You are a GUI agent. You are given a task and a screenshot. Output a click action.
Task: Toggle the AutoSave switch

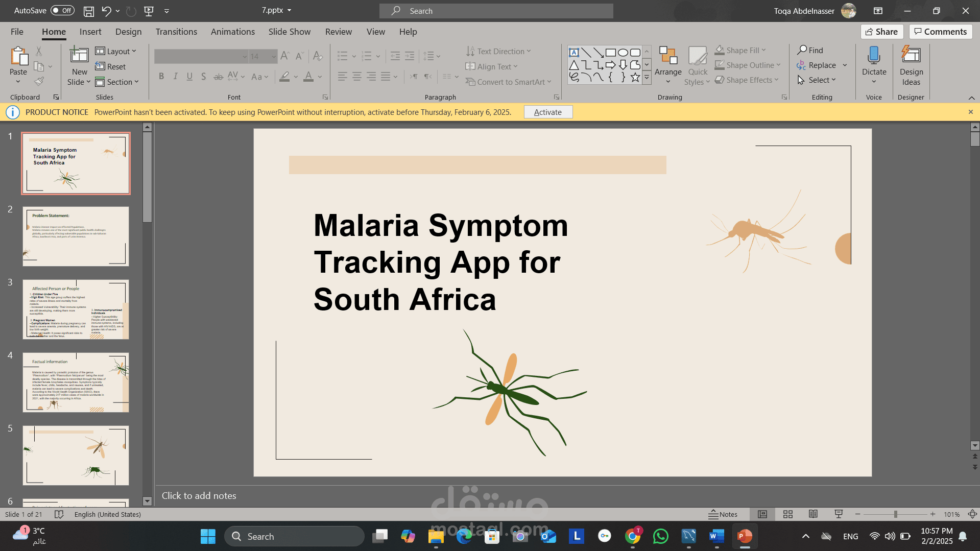coord(62,10)
